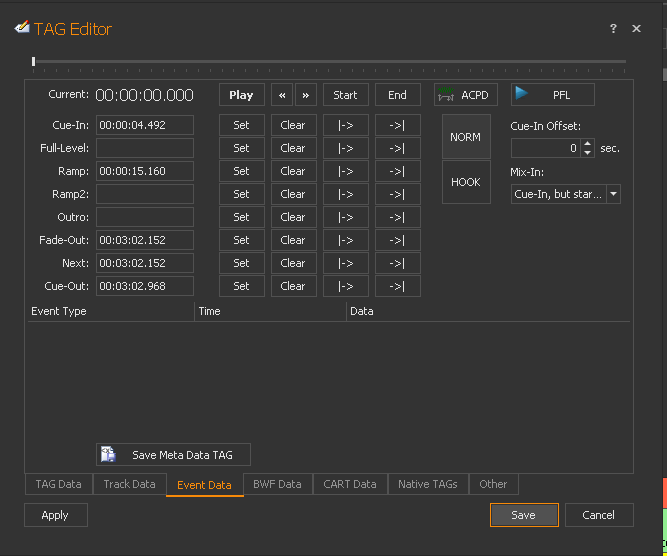667x556 pixels.
Task: Click Cue-Out |-> button
Action: 345,286
